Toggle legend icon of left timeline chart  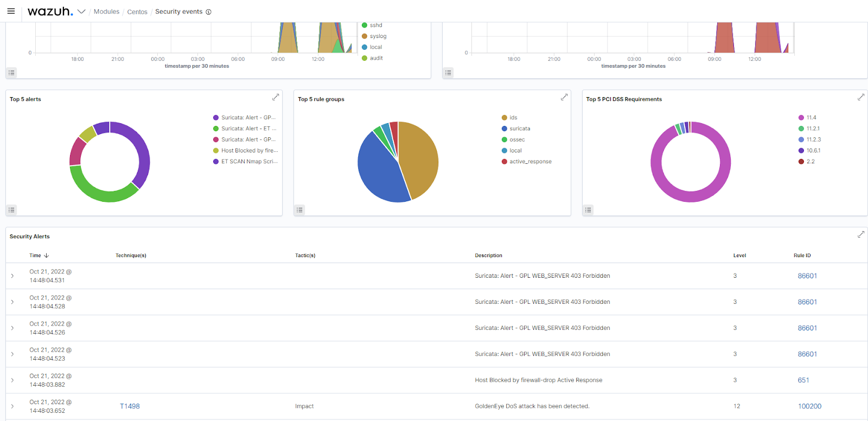point(11,72)
